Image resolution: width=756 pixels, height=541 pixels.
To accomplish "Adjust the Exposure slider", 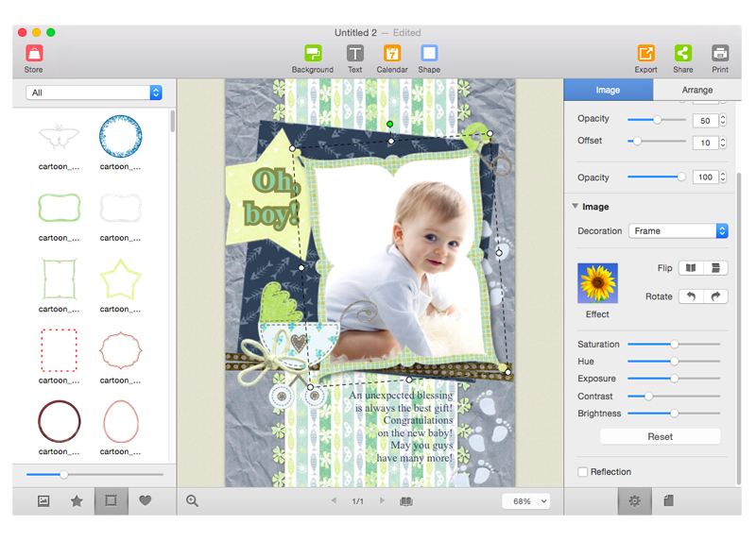I will (674, 379).
